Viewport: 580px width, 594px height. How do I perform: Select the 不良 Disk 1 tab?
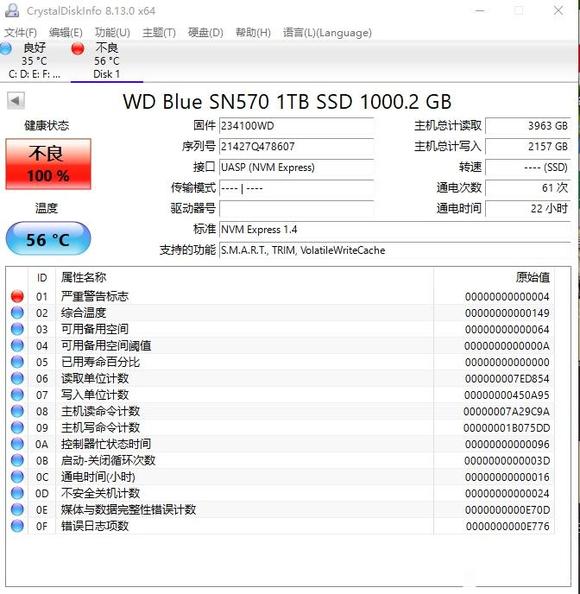106,61
